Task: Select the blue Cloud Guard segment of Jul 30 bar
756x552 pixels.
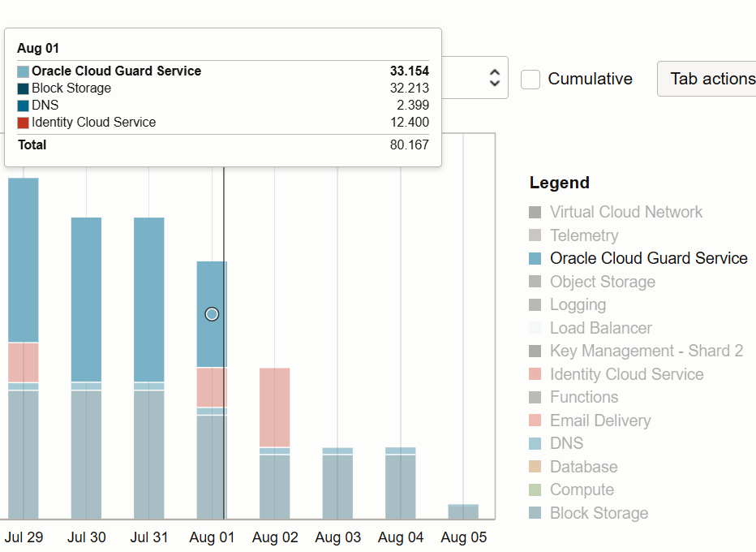Action: pyautogui.click(x=86, y=300)
